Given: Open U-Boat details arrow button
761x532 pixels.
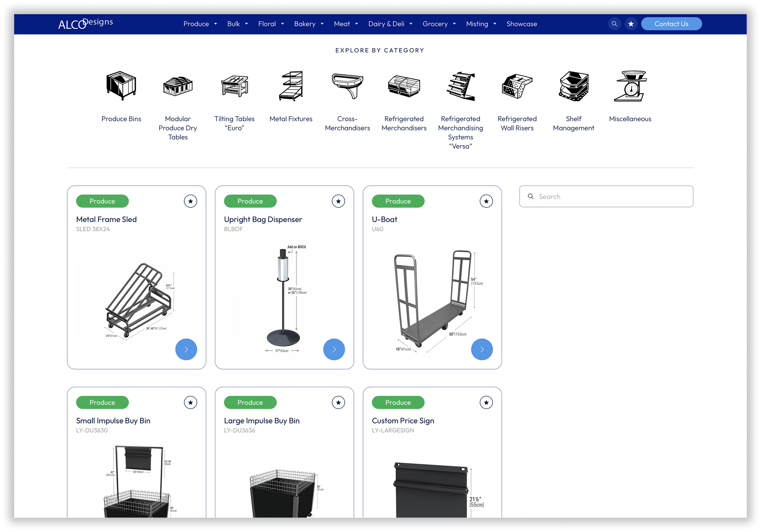Looking at the screenshot, I should click(x=482, y=349).
